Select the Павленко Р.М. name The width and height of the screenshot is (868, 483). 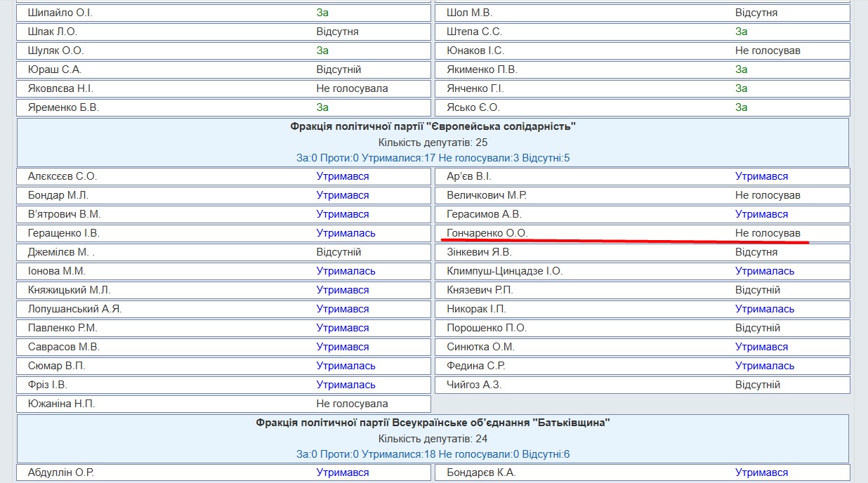(63, 328)
